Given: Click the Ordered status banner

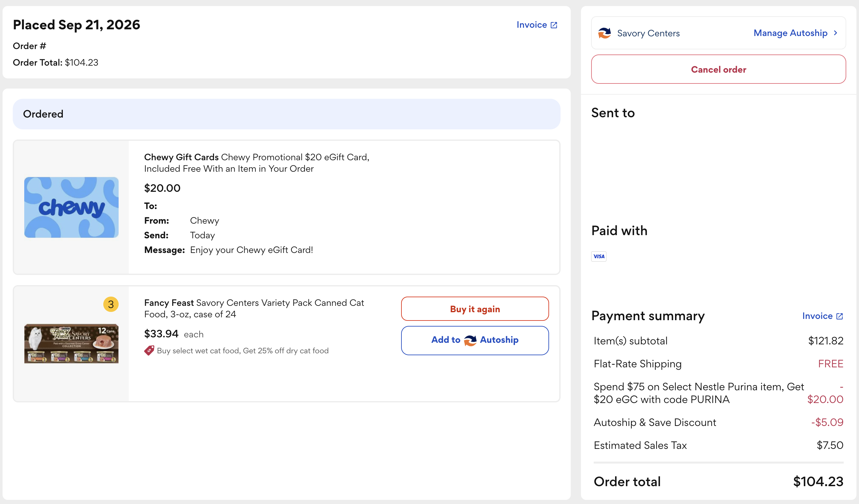Looking at the screenshot, I should [286, 114].
